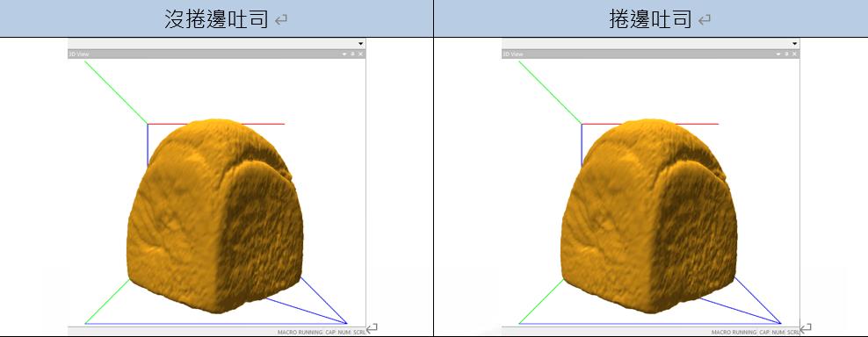Click the 捲邊吐司 header text

pos(650,19)
